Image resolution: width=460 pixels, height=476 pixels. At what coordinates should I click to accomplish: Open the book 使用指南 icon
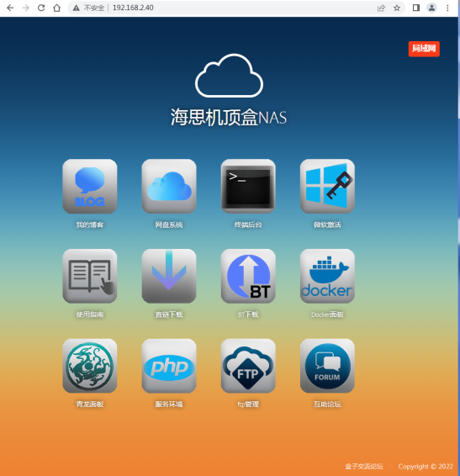(90, 276)
